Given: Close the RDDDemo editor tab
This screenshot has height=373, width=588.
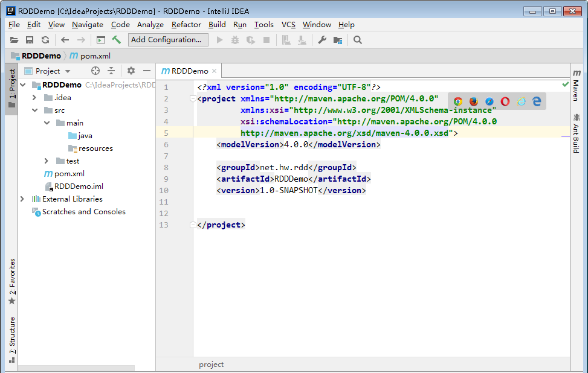Looking at the screenshot, I should pyautogui.click(x=214, y=71).
